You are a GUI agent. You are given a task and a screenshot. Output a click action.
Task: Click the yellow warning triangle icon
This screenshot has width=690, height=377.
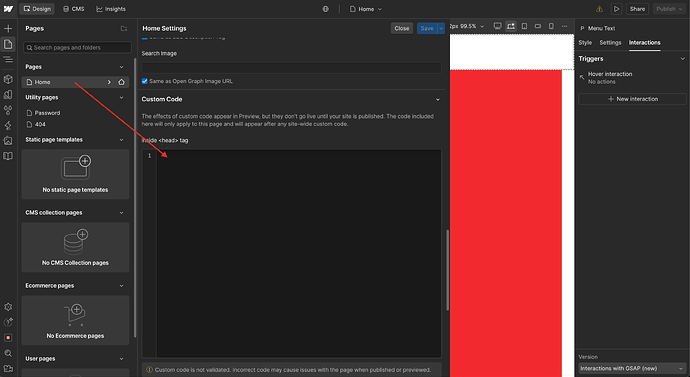(x=599, y=9)
